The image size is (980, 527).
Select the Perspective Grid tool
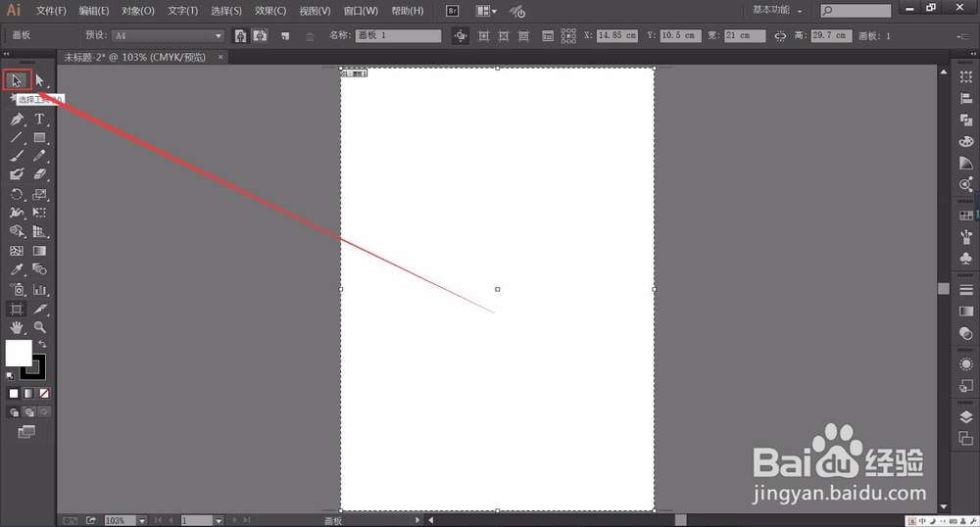[x=40, y=231]
